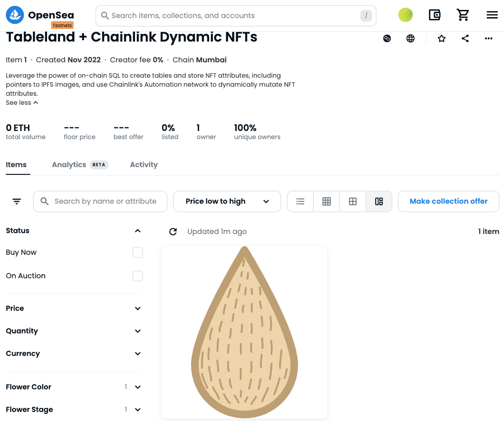Viewport: 504px width, 421px height.
Task: Switch to the Activity tab
Action: pos(144,165)
